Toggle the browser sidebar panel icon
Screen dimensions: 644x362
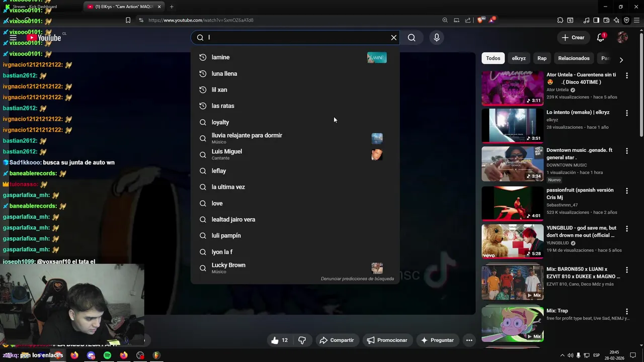click(x=596, y=20)
